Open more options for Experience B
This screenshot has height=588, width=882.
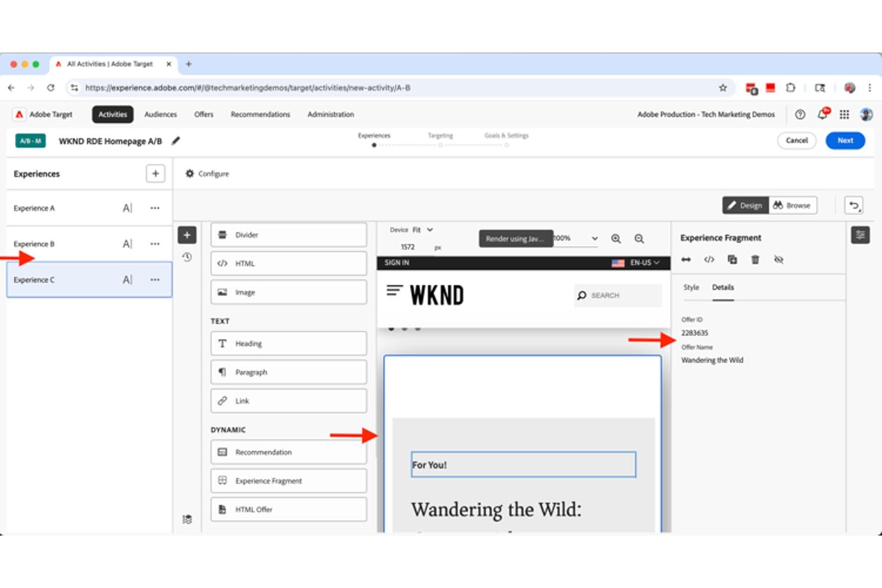[155, 244]
